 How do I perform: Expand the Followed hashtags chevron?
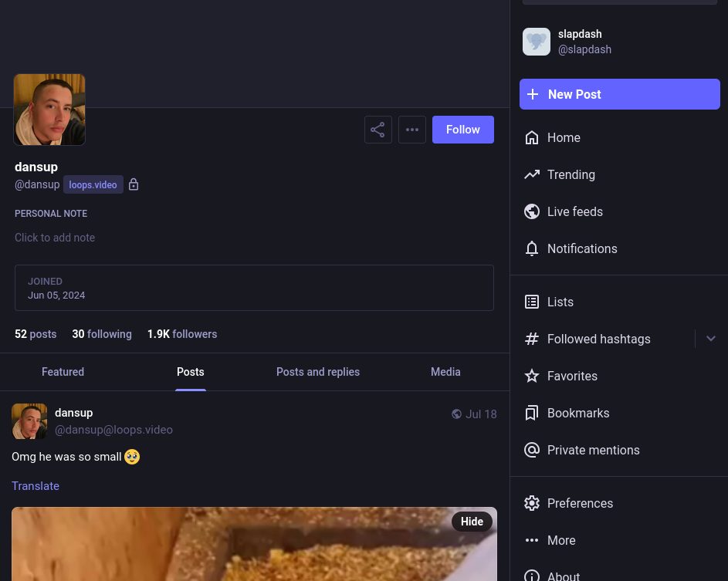pos(711,339)
